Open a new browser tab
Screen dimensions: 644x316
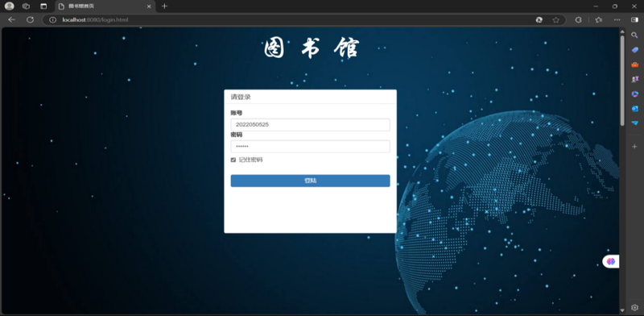[x=164, y=6]
